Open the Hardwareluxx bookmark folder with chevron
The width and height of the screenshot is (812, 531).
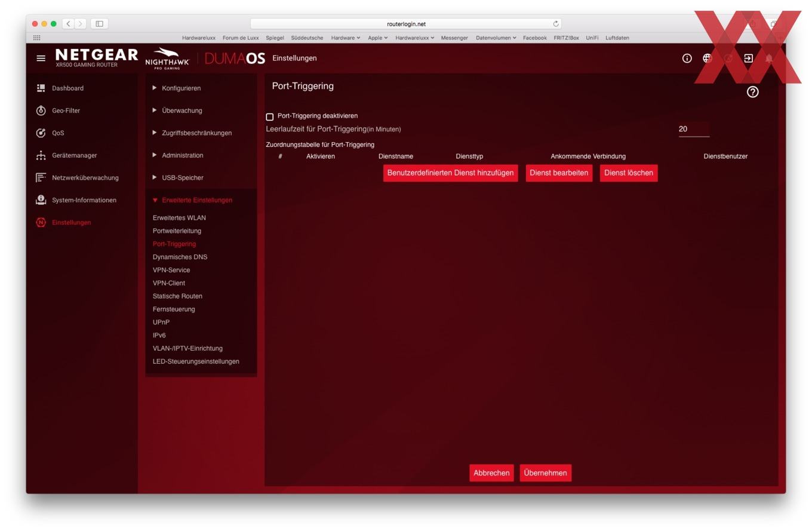tap(415, 38)
